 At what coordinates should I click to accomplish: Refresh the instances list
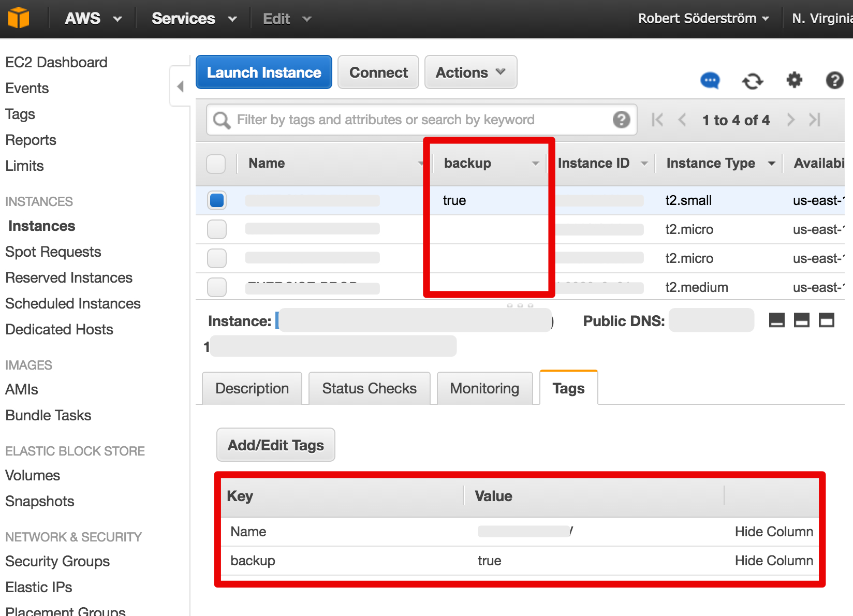point(753,81)
